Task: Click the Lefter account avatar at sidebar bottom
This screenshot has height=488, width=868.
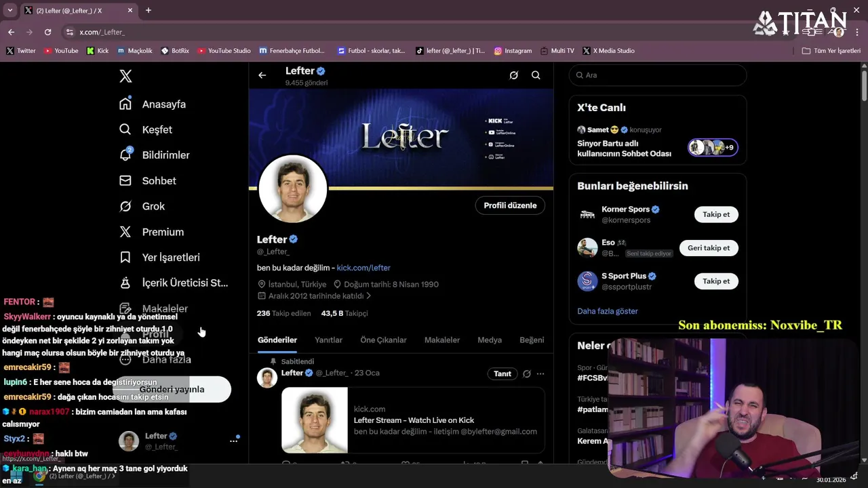Action: coord(129,441)
